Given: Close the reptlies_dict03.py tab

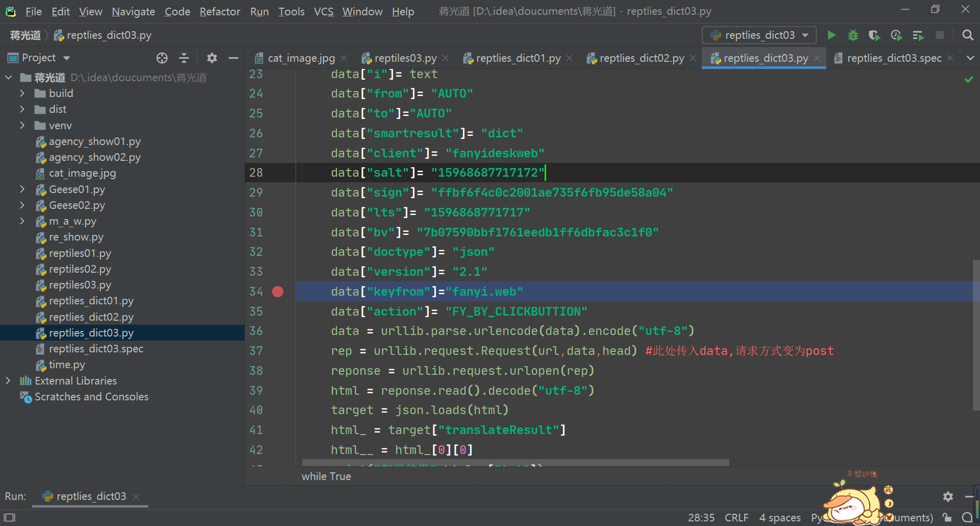Looking at the screenshot, I should click(x=817, y=58).
